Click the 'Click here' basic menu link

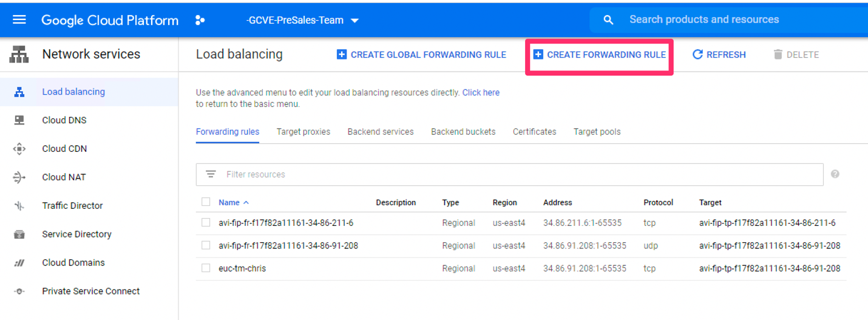[481, 93]
